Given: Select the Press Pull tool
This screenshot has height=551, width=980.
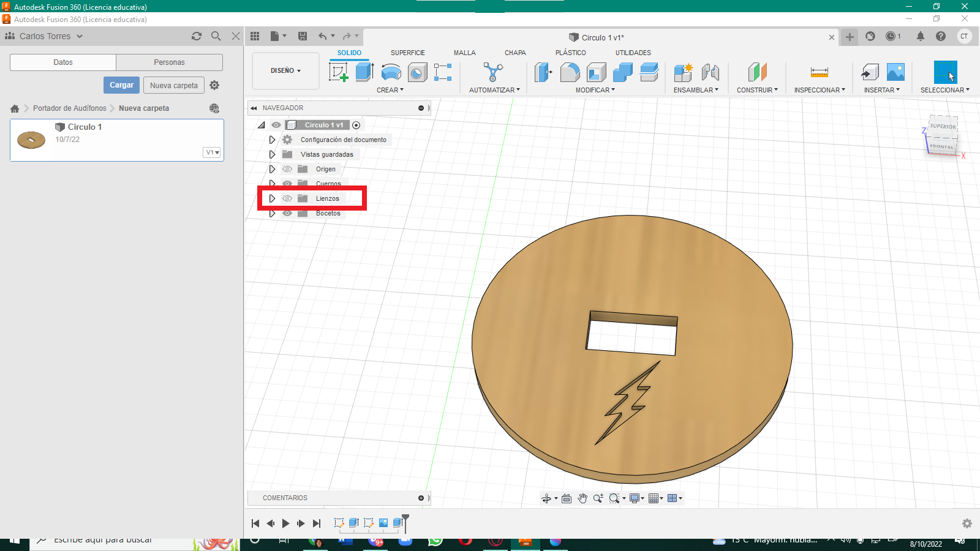Looking at the screenshot, I should coord(543,72).
